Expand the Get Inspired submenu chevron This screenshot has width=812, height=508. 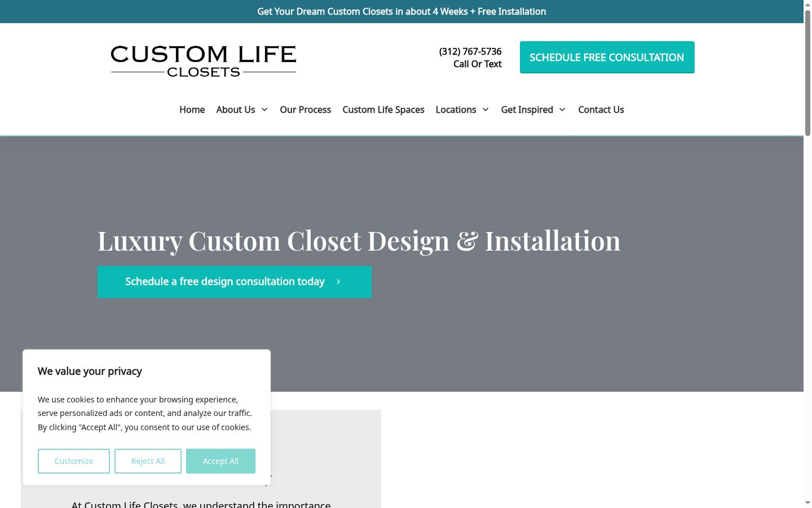click(562, 110)
